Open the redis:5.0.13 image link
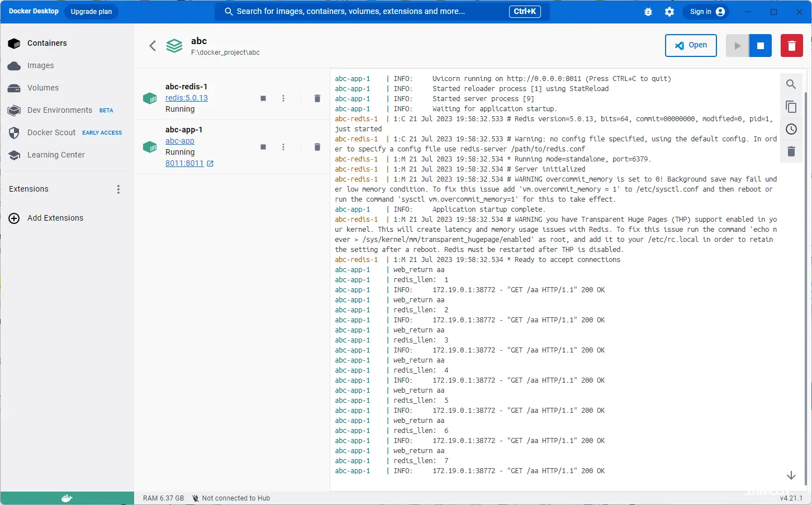Image resolution: width=812 pixels, height=505 pixels. click(187, 98)
